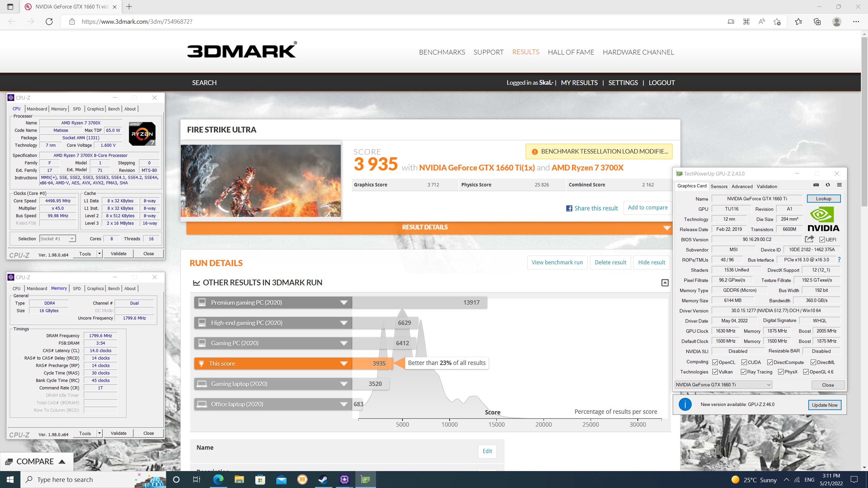Click MY RESULTS link
Viewport: 868px width, 488px height.
(x=579, y=83)
